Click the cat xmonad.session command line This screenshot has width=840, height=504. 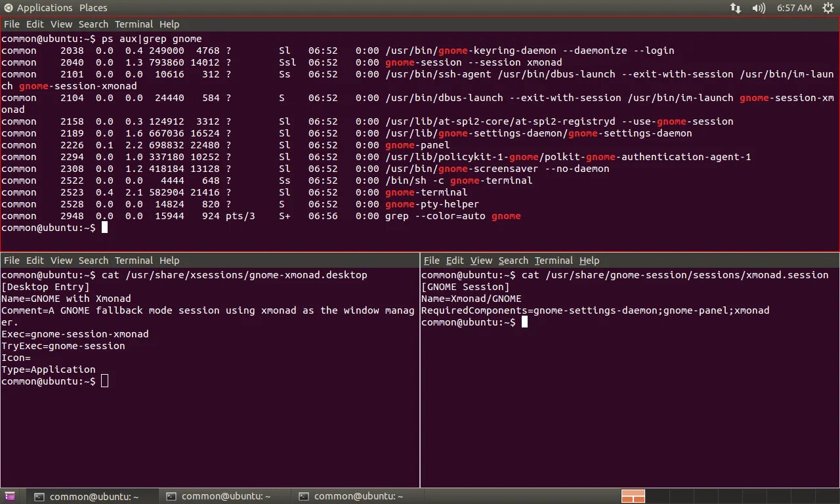(x=625, y=275)
